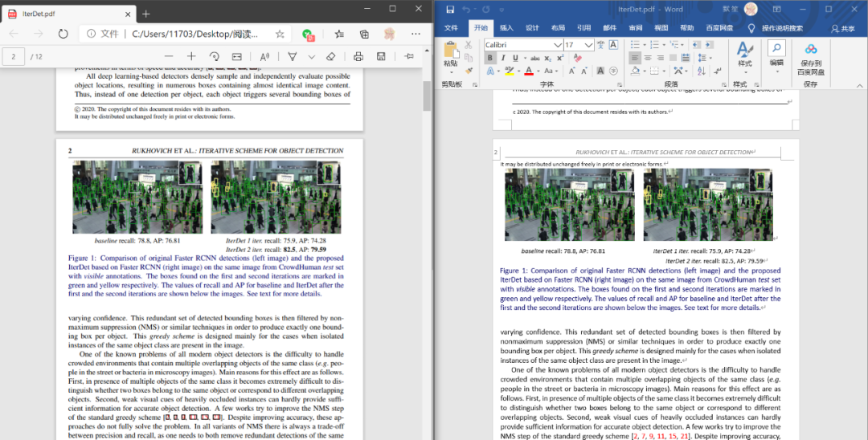Zoom out the PDF with minus icon
This screenshot has width=868, height=440.
pos(169,56)
